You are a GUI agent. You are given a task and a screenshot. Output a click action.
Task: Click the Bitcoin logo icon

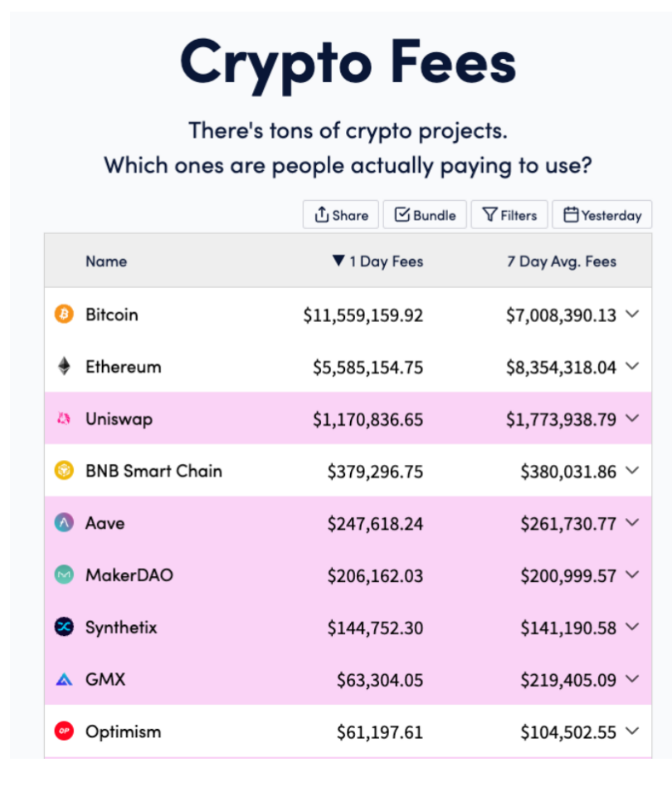64,315
